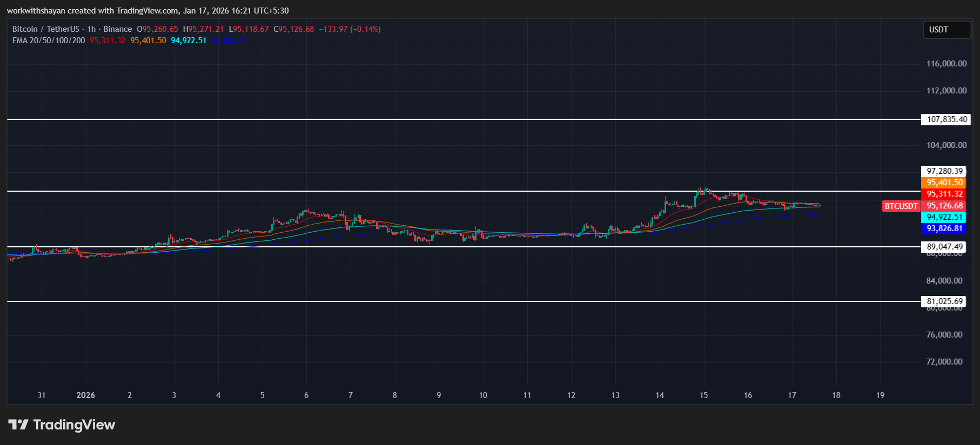This screenshot has width=980, height=445.
Task: Click the 2026 label on time axis
Action: coord(86,395)
